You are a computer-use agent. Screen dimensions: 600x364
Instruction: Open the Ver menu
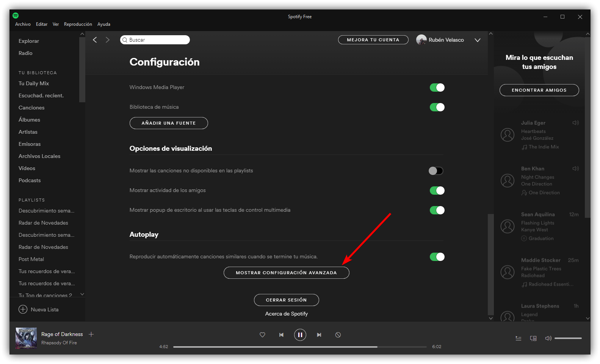tap(56, 24)
